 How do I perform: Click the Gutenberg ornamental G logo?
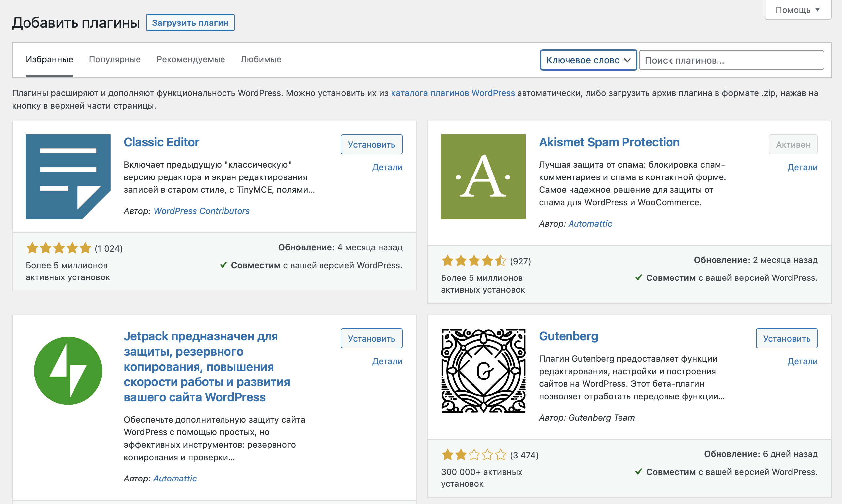(483, 371)
